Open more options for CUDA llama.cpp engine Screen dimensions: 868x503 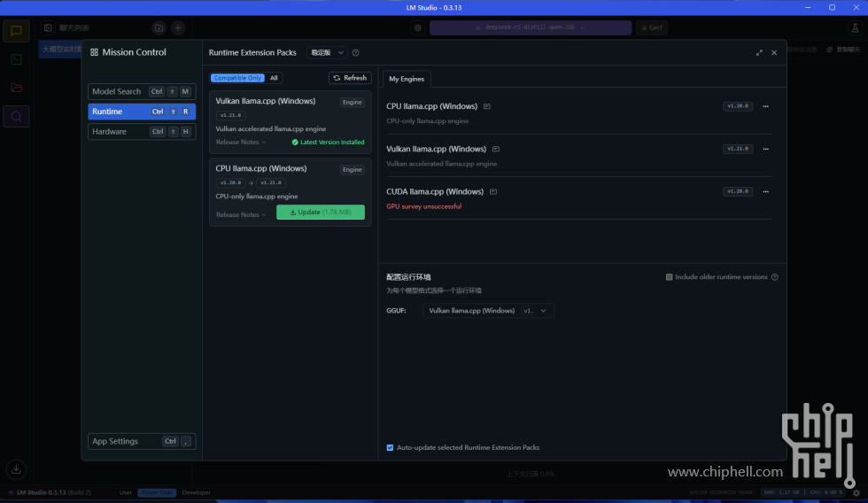tap(765, 191)
